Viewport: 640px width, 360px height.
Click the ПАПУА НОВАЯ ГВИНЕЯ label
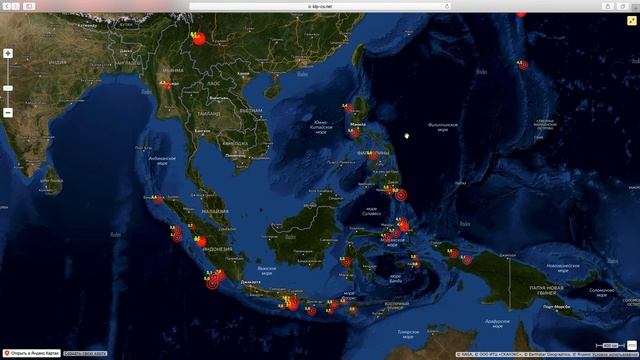click(547, 290)
